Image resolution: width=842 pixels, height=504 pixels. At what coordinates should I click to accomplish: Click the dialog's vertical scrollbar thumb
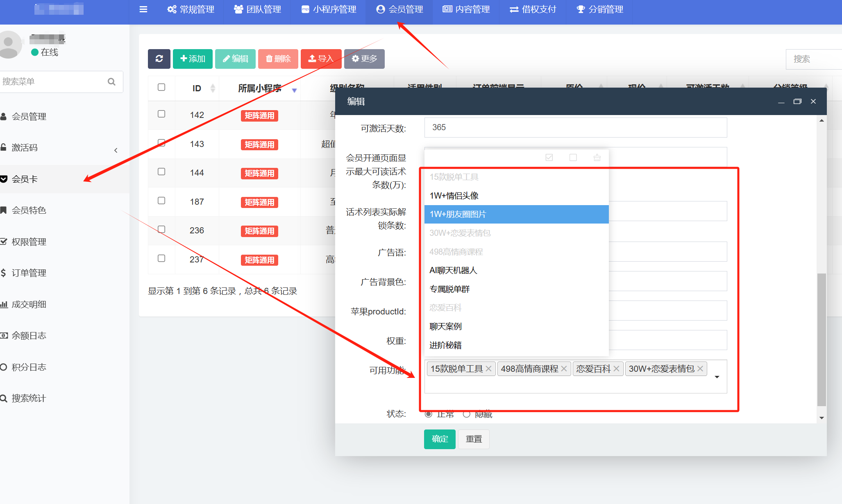coord(822,340)
